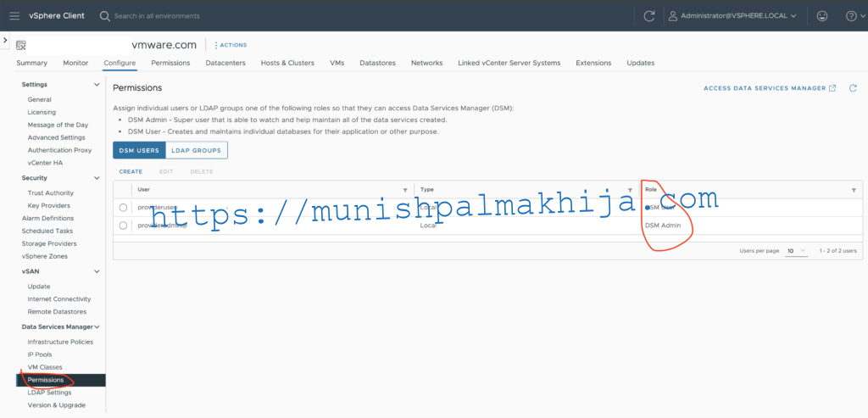Screen dimensions: 868x418
Task: Click the search in all environments field
Action: tap(157, 16)
